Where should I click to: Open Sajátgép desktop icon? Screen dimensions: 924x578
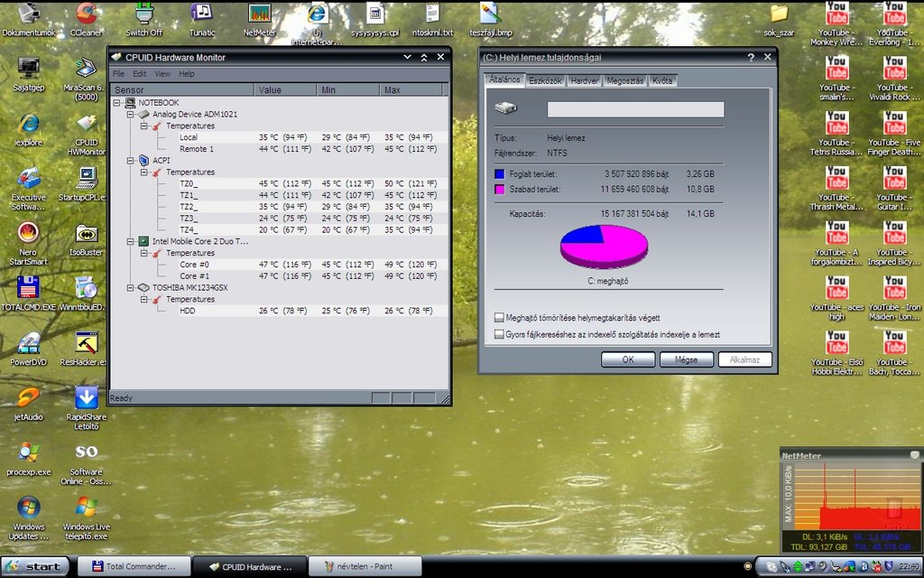point(28,74)
